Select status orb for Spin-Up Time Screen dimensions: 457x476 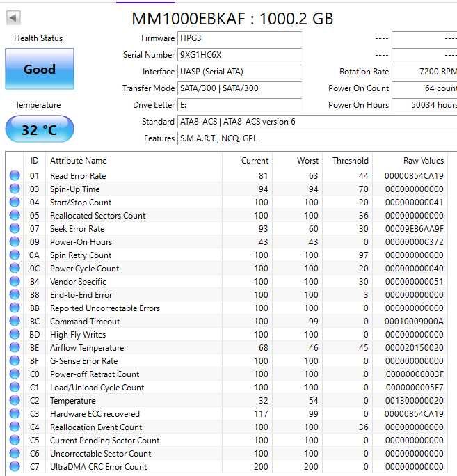point(15,189)
